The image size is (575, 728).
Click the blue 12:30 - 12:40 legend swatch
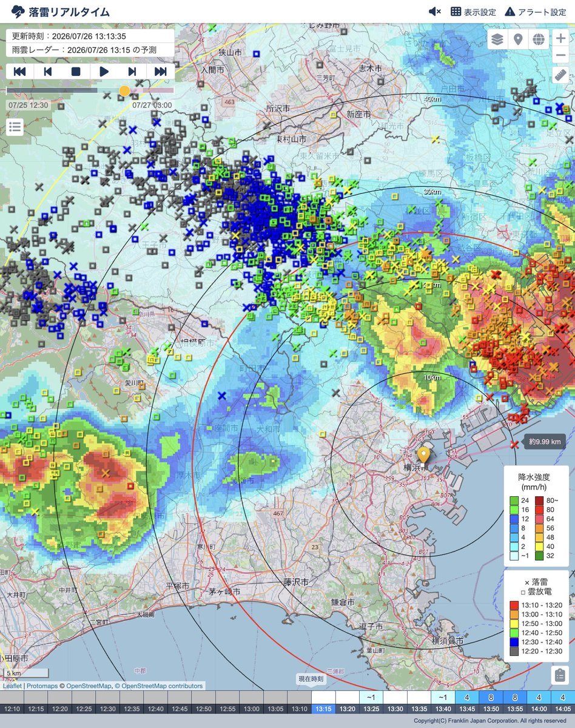click(x=515, y=641)
